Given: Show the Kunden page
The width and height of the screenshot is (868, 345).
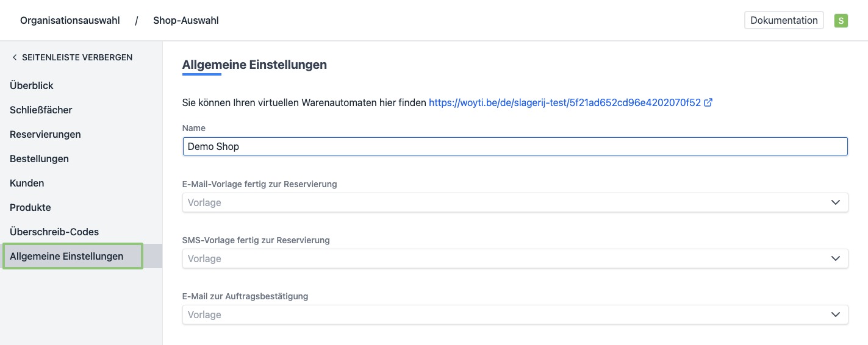Looking at the screenshot, I should point(27,183).
